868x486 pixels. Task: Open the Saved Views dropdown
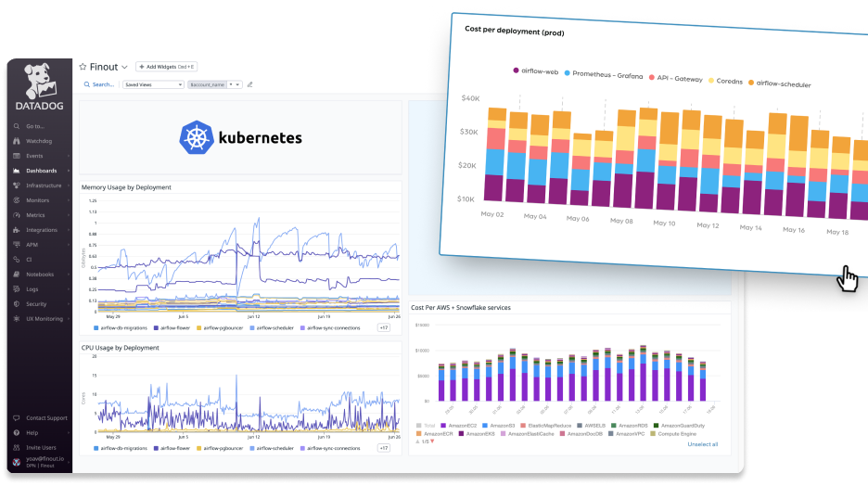[153, 84]
